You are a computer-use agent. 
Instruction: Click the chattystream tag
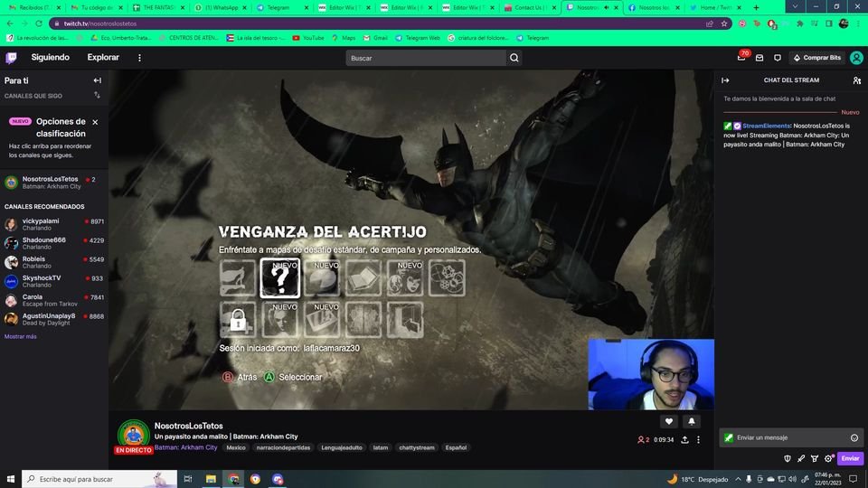[x=417, y=447]
